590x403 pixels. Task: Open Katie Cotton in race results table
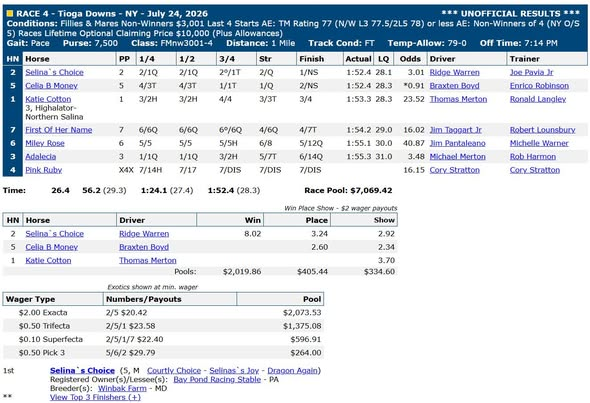(48, 99)
